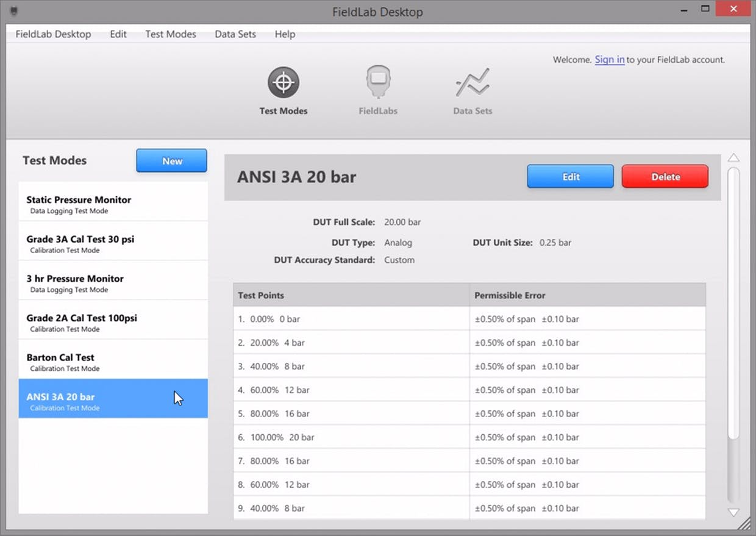Viewport: 756px width, 536px height.
Task: Click permissible error cell of test point 6
Action: tap(588, 437)
